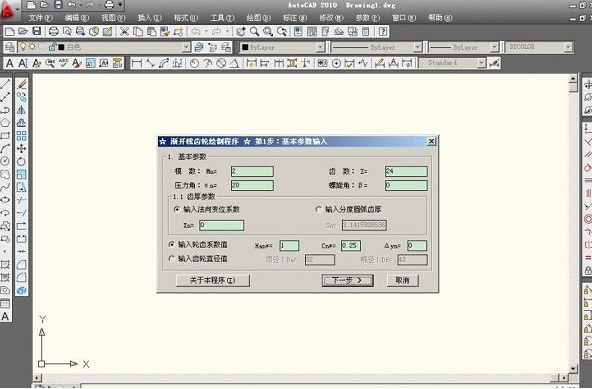
Task: Open the 帮助 menu
Action: [440, 18]
